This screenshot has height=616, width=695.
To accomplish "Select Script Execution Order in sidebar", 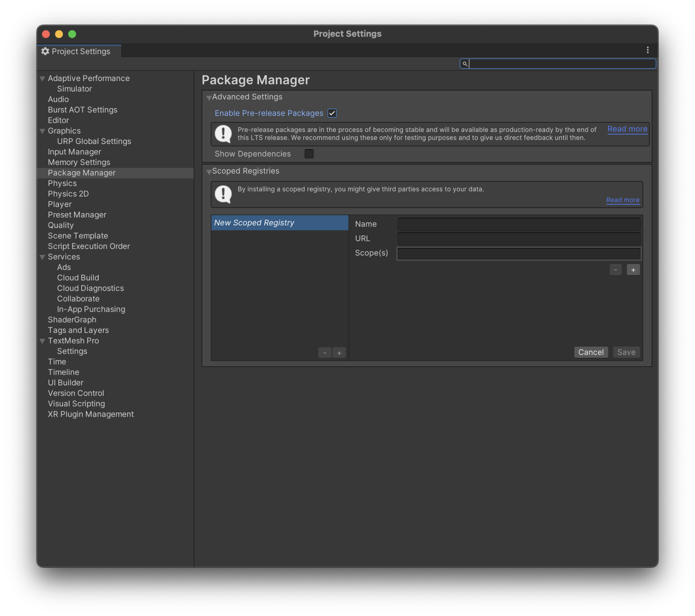I will [x=89, y=246].
